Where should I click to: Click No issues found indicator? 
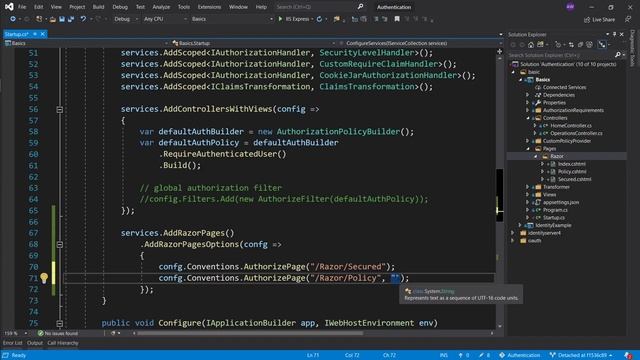click(58, 333)
